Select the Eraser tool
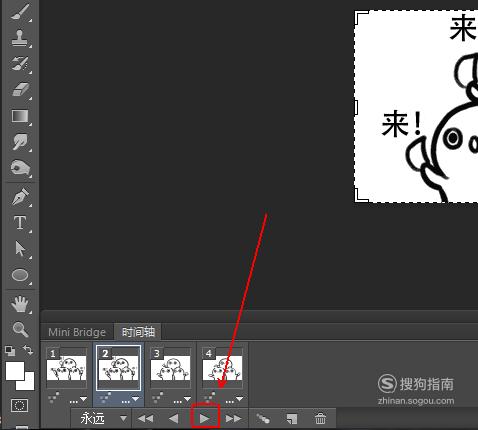Screen dimensions: 478x430 (20, 90)
